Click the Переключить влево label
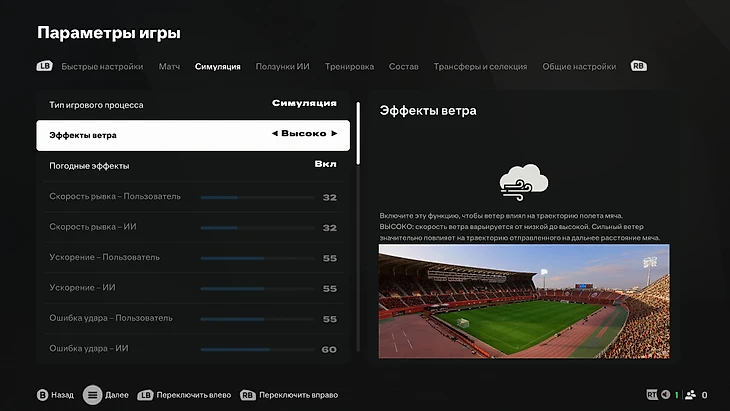This screenshot has width=730, height=411. 194,395
